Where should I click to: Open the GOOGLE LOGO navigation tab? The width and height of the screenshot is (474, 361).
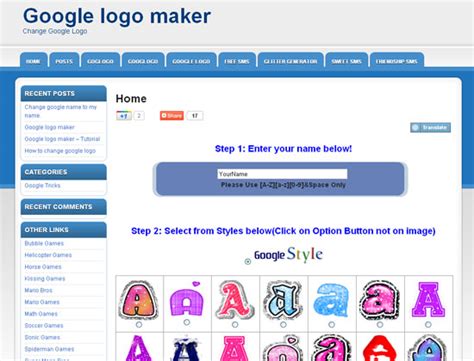191,61
